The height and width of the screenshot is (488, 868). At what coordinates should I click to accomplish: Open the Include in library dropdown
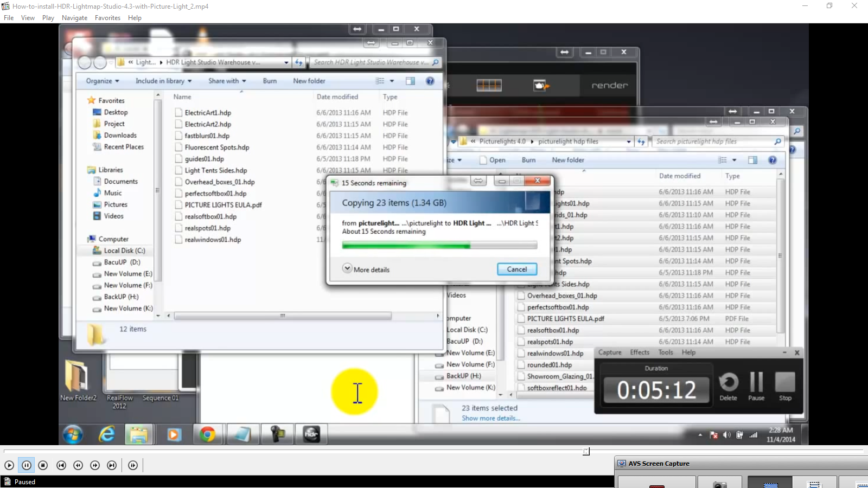pos(163,81)
